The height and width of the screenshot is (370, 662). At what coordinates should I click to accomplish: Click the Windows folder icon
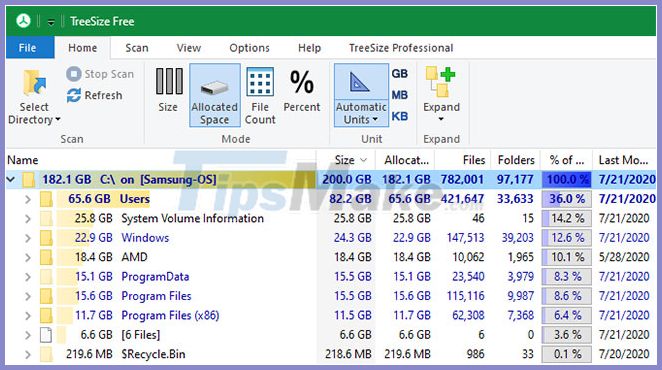tap(46, 238)
